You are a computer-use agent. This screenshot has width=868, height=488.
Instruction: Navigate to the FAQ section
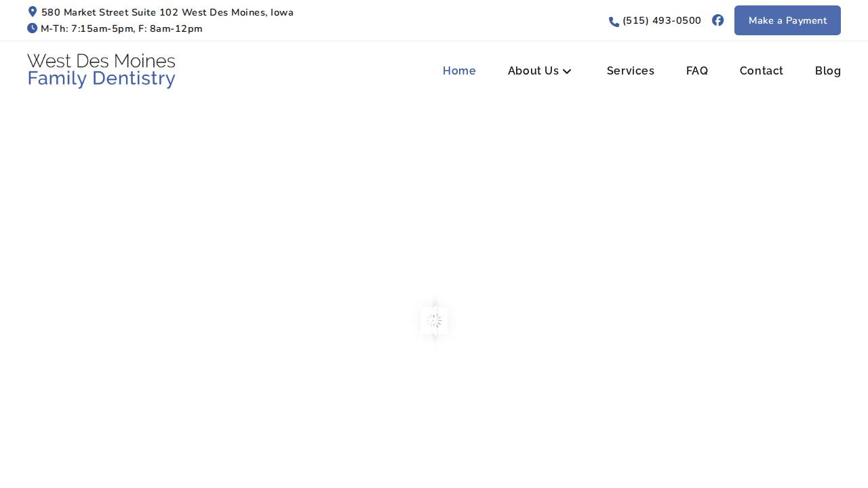point(697,70)
